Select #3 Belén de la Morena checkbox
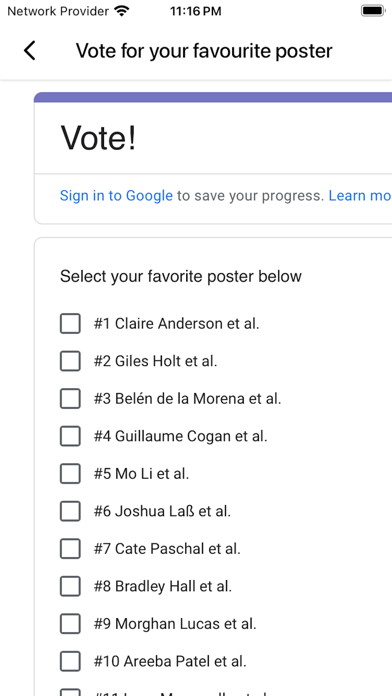 pos(70,398)
